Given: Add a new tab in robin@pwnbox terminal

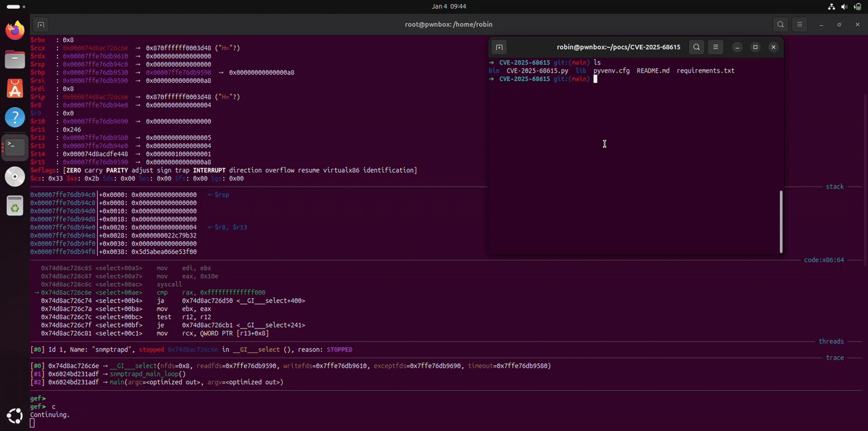Looking at the screenshot, I should (499, 48).
